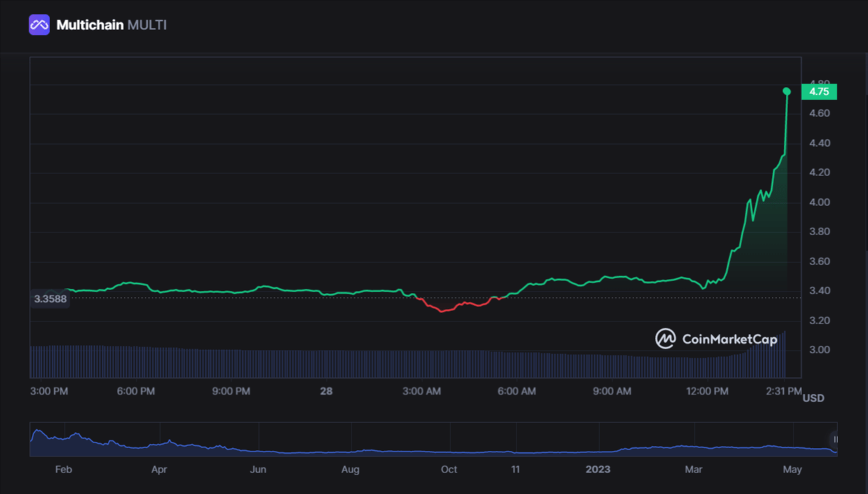This screenshot has width=868, height=494.
Task: Click the 3.40 price axis value
Action: [820, 291]
